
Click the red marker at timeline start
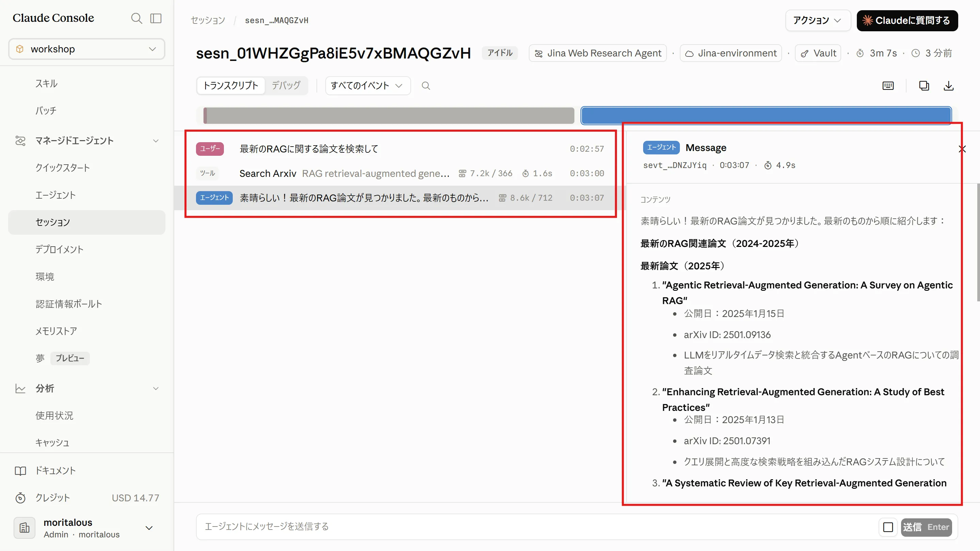click(206, 116)
